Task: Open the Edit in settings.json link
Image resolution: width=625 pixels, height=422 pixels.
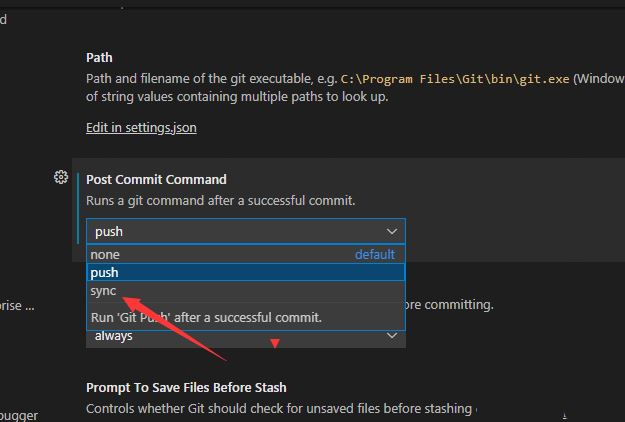Action: point(141,127)
